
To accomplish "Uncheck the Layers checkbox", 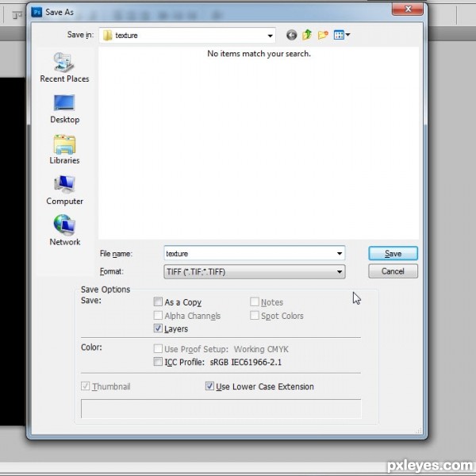I will pyautogui.click(x=158, y=328).
